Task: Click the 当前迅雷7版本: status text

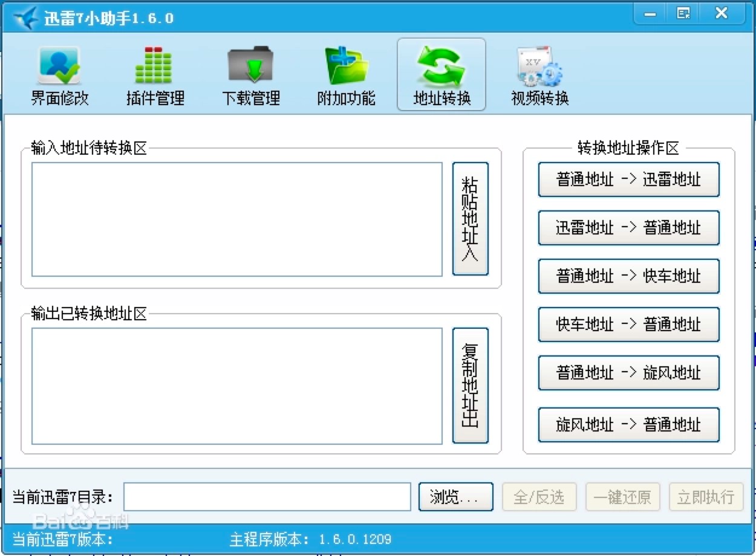Action: point(63,539)
